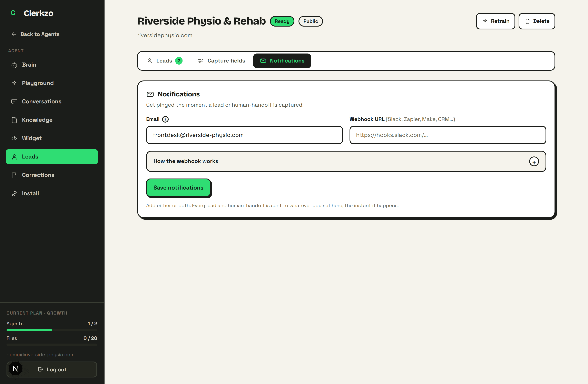The height and width of the screenshot is (384, 588).
Task: Click the Install link icon
Action: 14,193
